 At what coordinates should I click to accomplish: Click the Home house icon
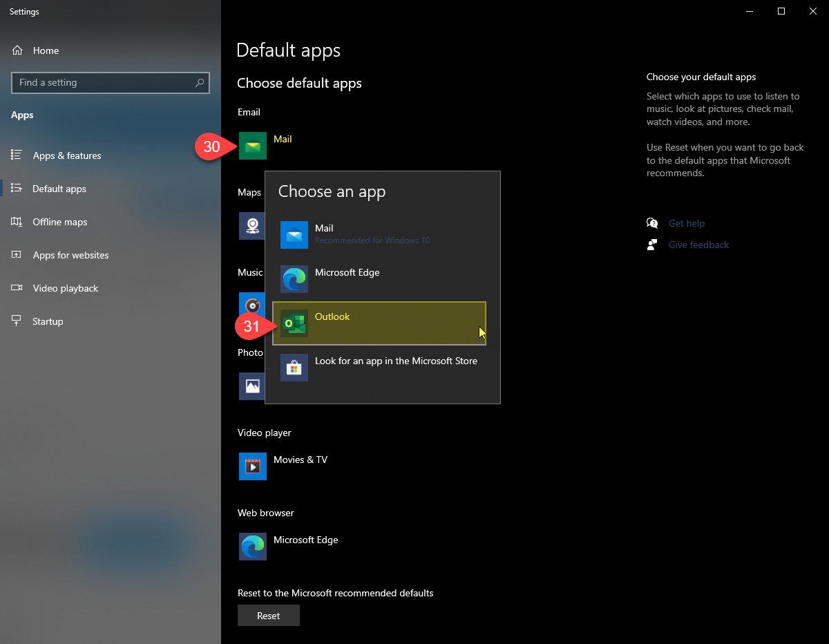(17, 50)
